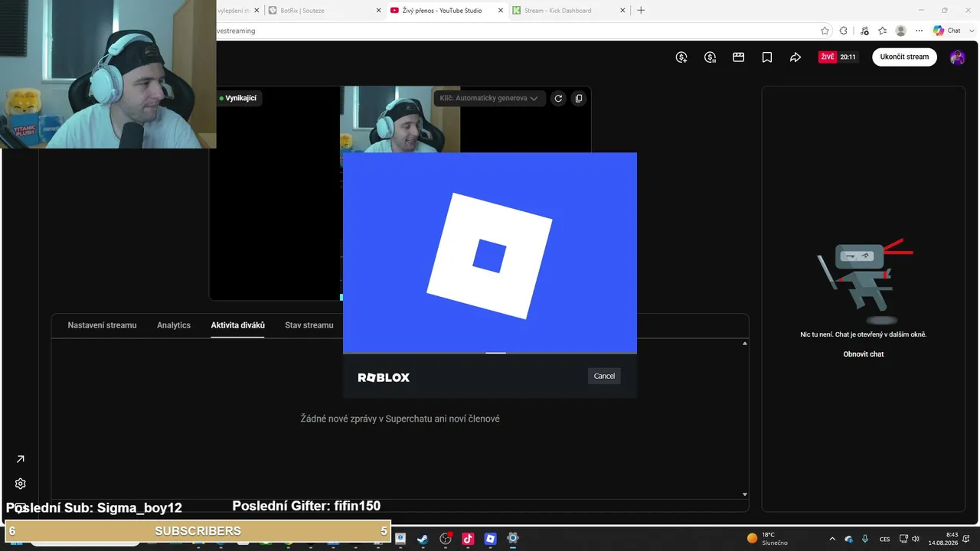
Task: Click the Obnovit chat link
Action: click(864, 354)
